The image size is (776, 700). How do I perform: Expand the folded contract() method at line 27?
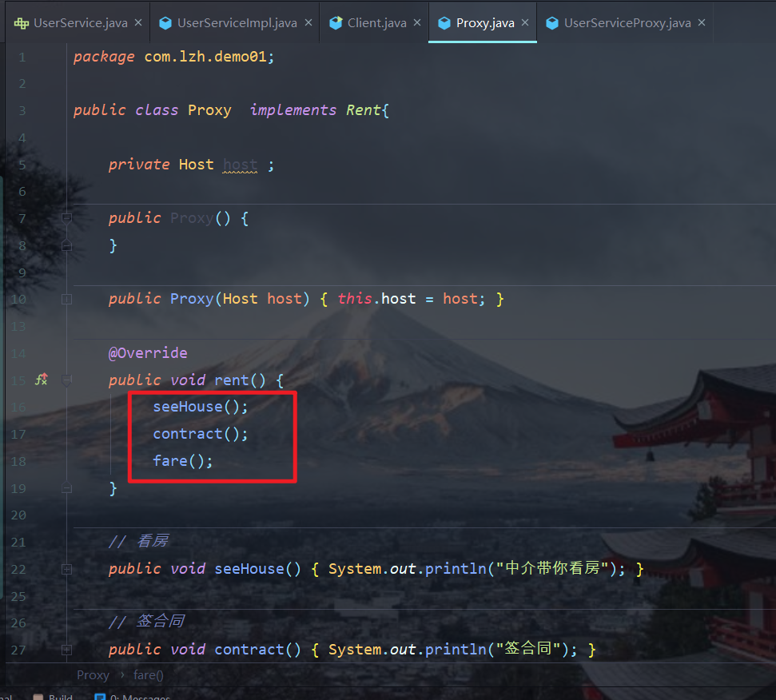click(x=66, y=650)
